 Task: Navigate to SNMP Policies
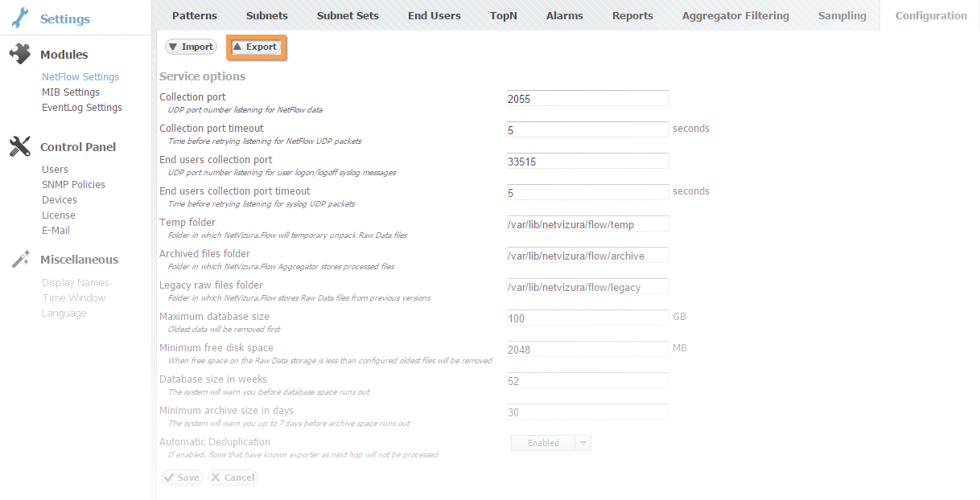click(x=73, y=185)
